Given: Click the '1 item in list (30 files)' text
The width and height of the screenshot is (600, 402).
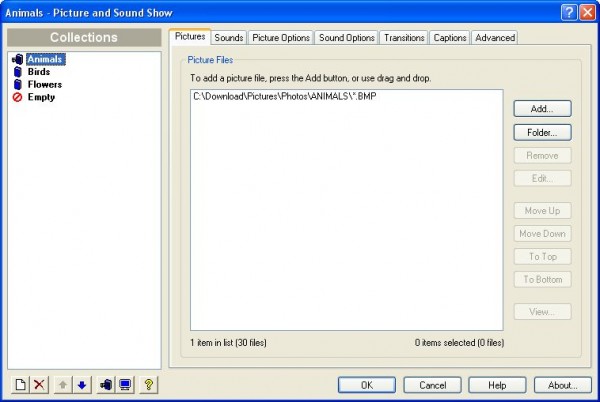Looking at the screenshot, I should point(228,342).
